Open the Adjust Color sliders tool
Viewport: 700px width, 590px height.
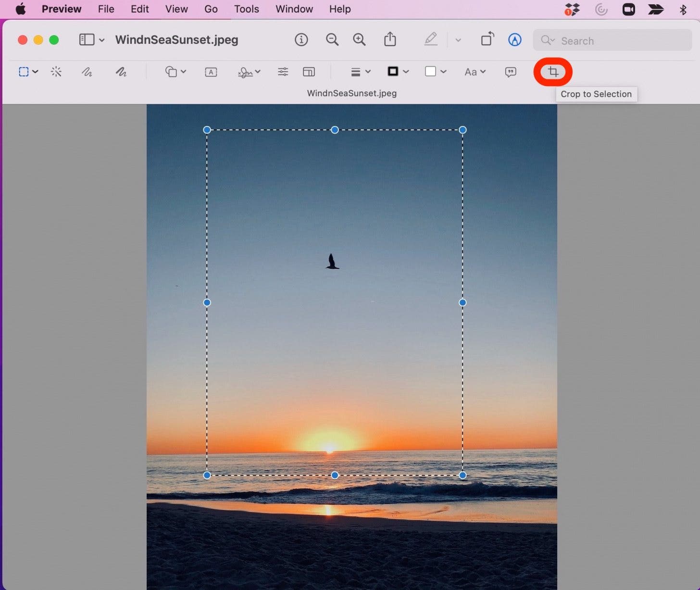(x=283, y=72)
